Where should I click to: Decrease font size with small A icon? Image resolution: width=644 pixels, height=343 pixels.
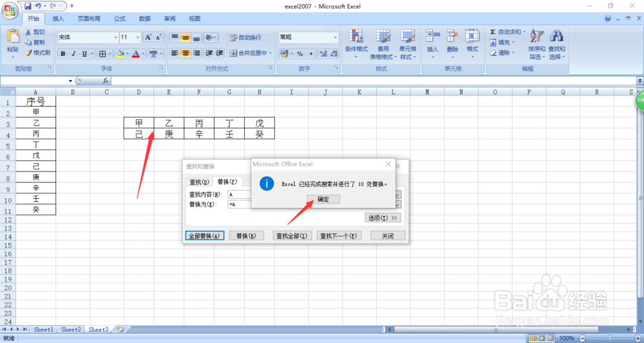pos(158,37)
